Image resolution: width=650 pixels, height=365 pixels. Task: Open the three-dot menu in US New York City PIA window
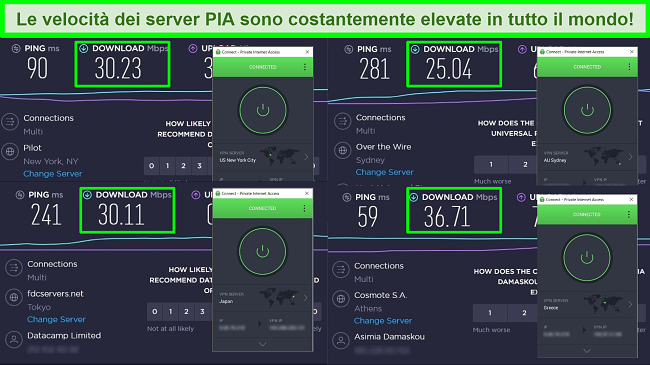click(x=305, y=67)
